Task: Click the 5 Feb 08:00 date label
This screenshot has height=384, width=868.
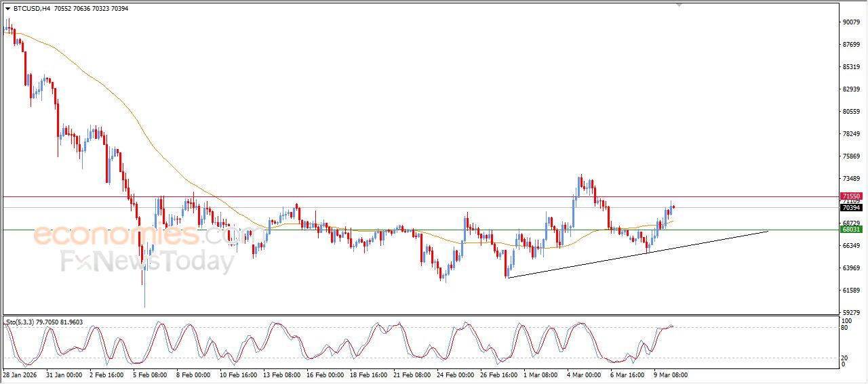Action: point(150,375)
